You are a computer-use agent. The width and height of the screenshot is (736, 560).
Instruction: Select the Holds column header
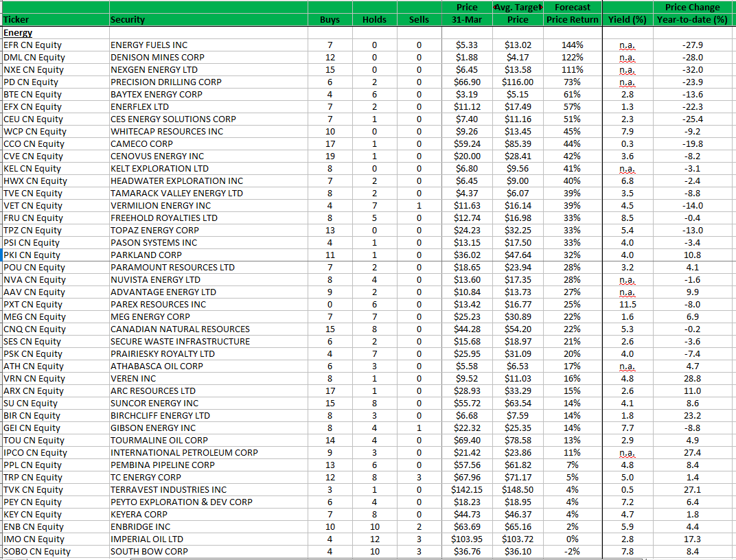click(375, 20)
